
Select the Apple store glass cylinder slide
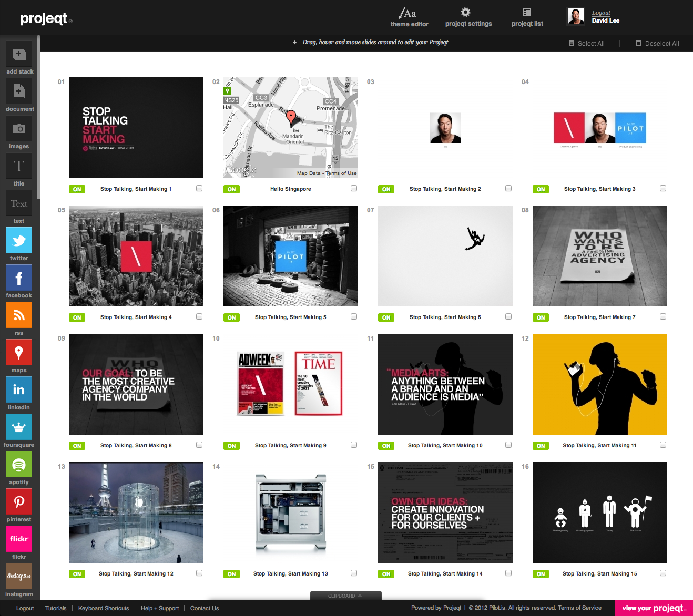(136, 512)
